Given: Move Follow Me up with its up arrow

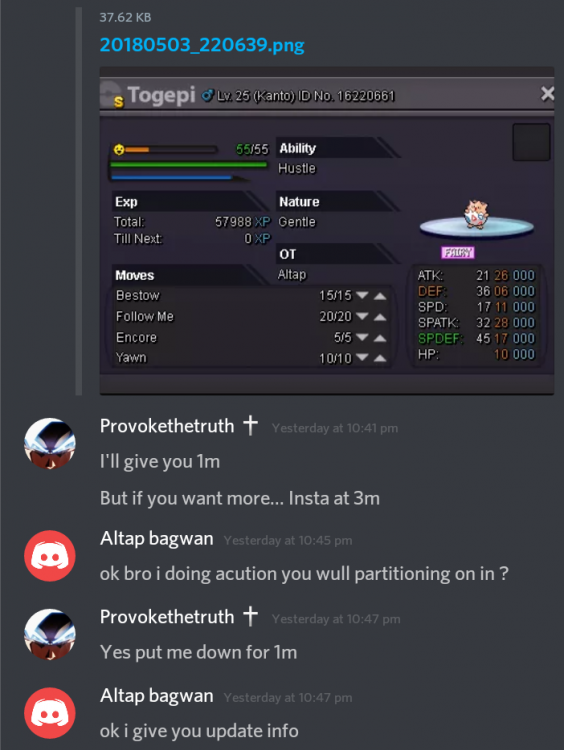Looking at the screenshot, I should point(380,317).
